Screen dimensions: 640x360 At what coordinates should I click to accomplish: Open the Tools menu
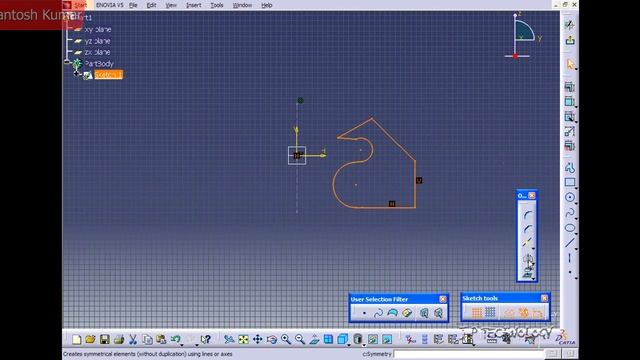[217, 5]
